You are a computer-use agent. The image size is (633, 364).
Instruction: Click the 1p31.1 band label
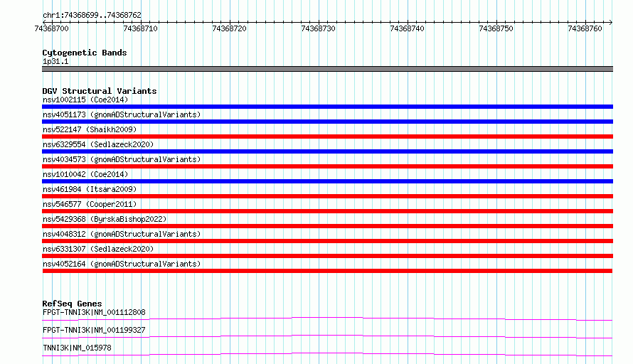click(55, 61)
